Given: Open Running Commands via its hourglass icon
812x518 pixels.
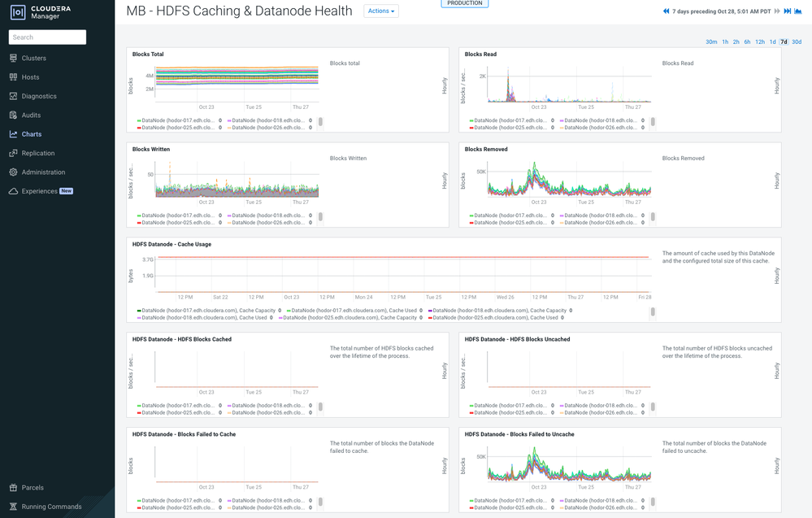Looking at the screenshot, I should 14,507.
